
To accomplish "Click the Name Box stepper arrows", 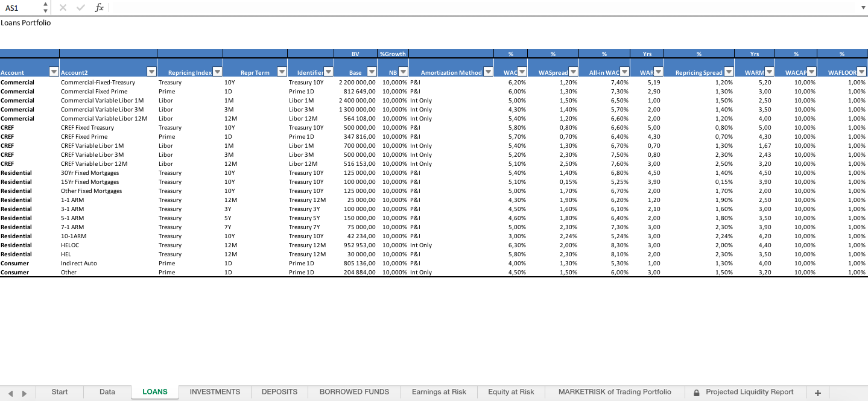I will (45, 8).
